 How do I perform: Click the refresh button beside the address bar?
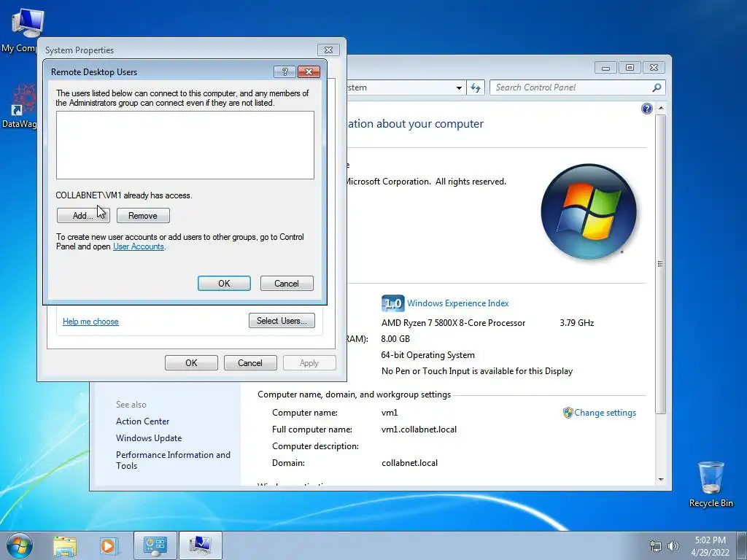476,87
